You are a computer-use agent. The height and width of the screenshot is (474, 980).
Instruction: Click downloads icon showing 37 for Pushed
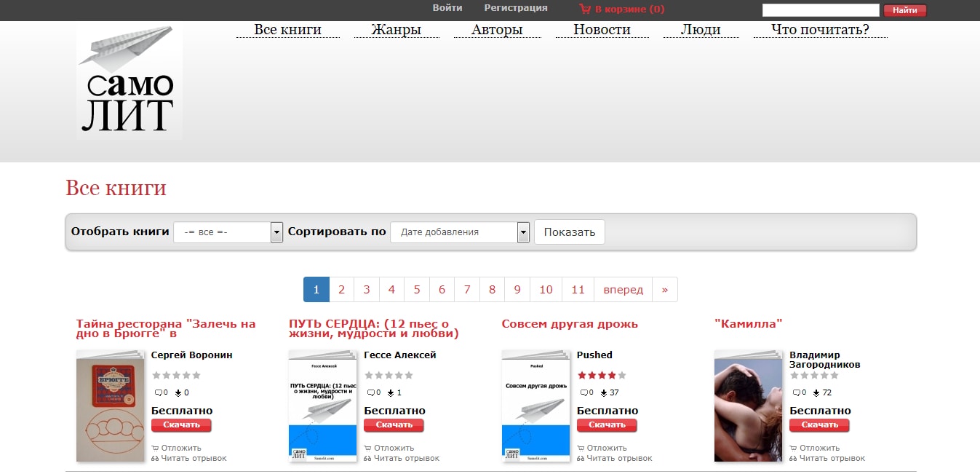coord(604,392)
